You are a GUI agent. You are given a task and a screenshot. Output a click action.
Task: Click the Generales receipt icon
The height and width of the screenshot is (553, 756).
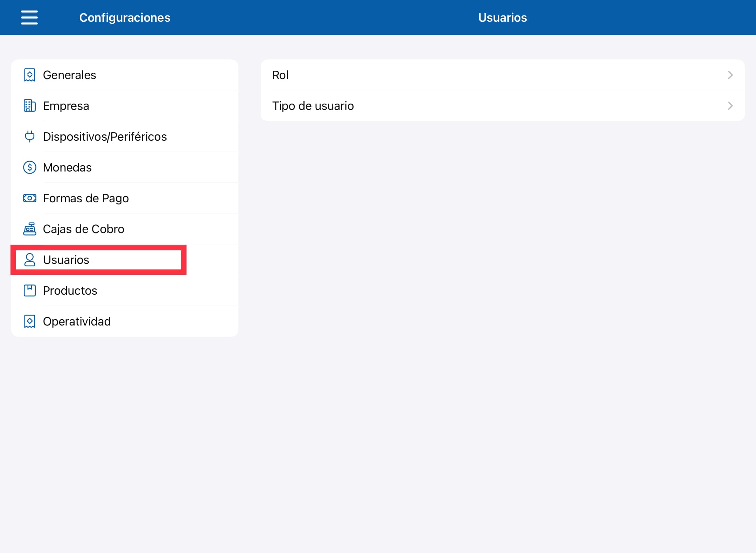[x=30, y=75]
